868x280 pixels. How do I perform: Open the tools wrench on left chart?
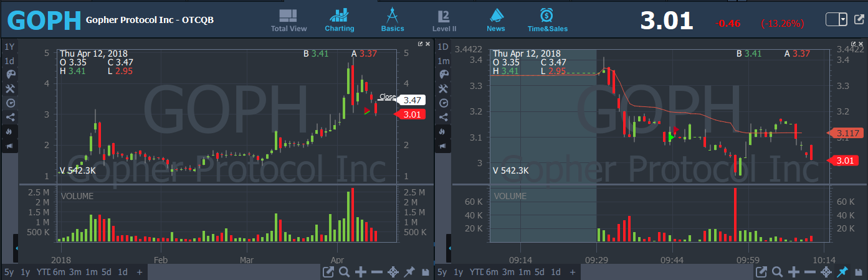9,88
